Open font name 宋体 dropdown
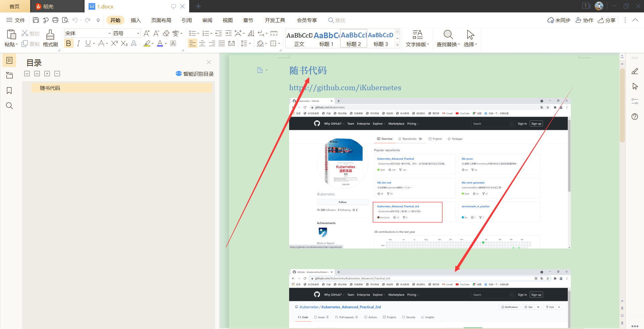 pos(110,33)
